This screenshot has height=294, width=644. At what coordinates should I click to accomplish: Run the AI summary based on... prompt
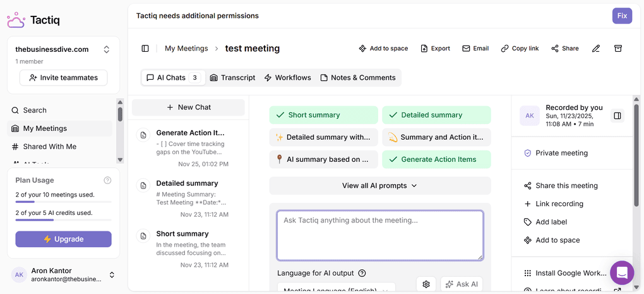click(324, 159)
